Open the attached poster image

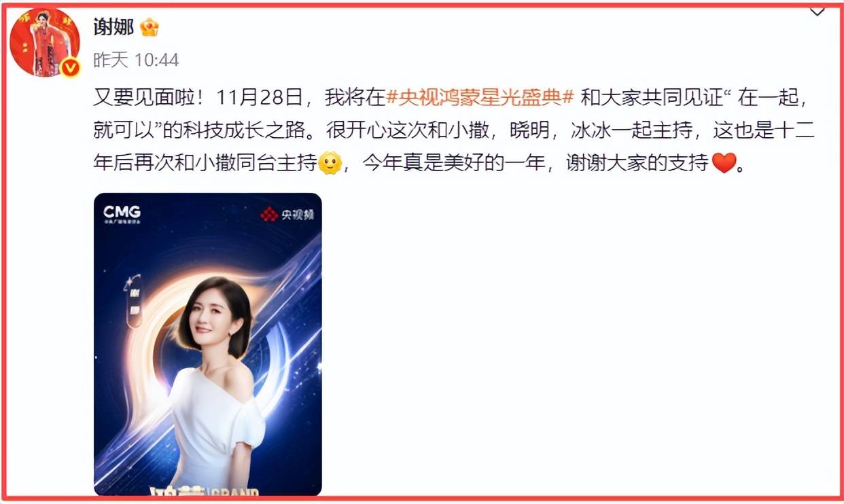pyautogui.click(x=208, y=345)
